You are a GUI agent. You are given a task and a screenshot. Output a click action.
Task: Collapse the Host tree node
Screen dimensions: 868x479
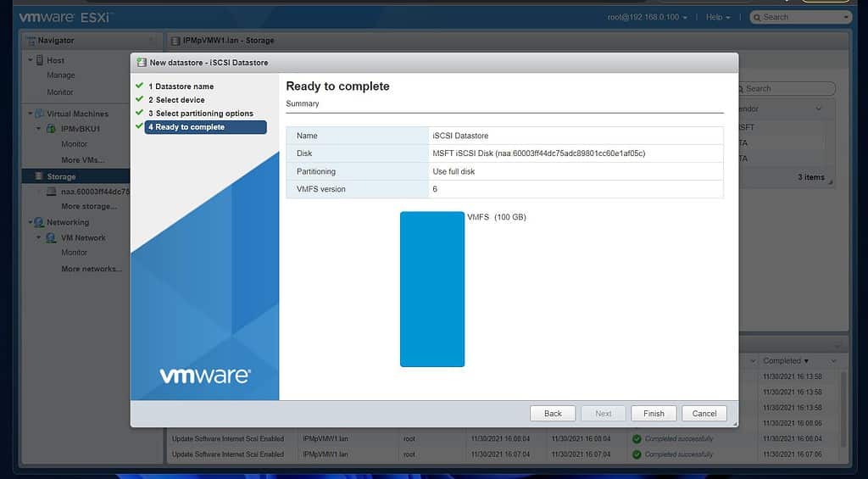tap(31, 60)
